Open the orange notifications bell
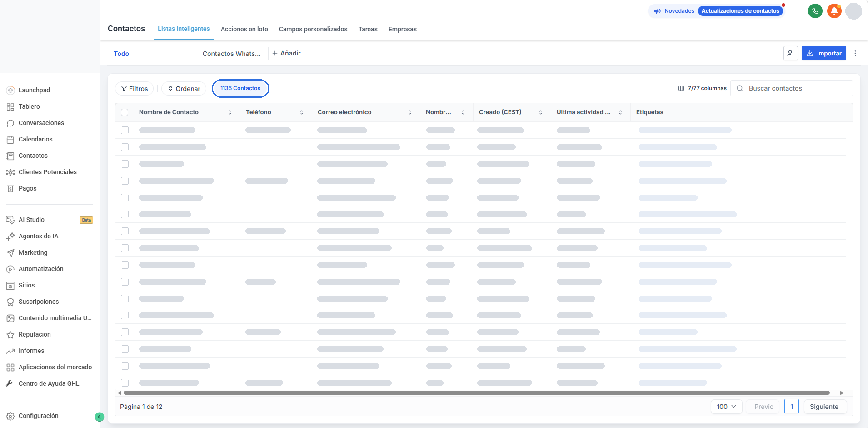 [834, 11]
